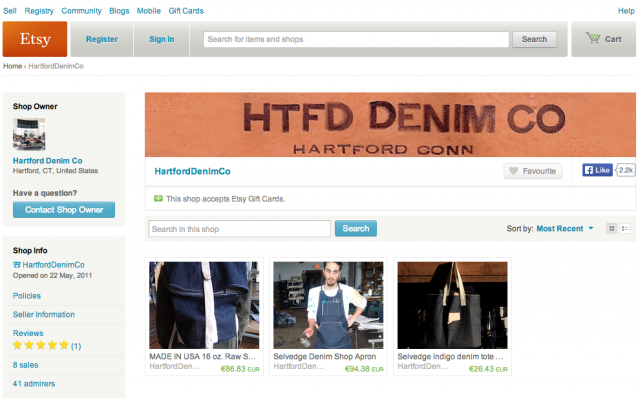
Task: Open the Raw denim item thumbnail
Action: (204, 305)
